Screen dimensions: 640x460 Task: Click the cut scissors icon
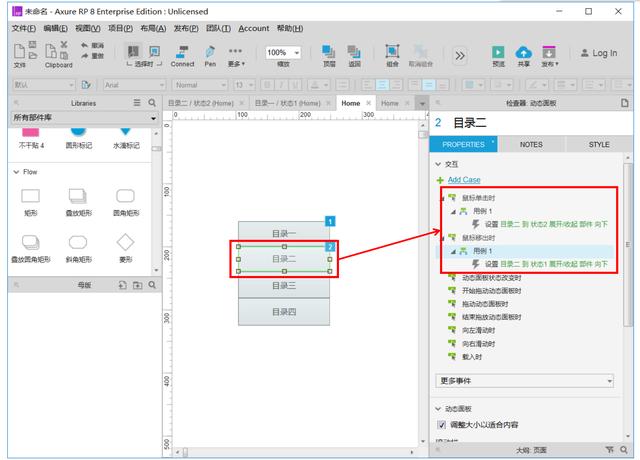coord(64,44)
